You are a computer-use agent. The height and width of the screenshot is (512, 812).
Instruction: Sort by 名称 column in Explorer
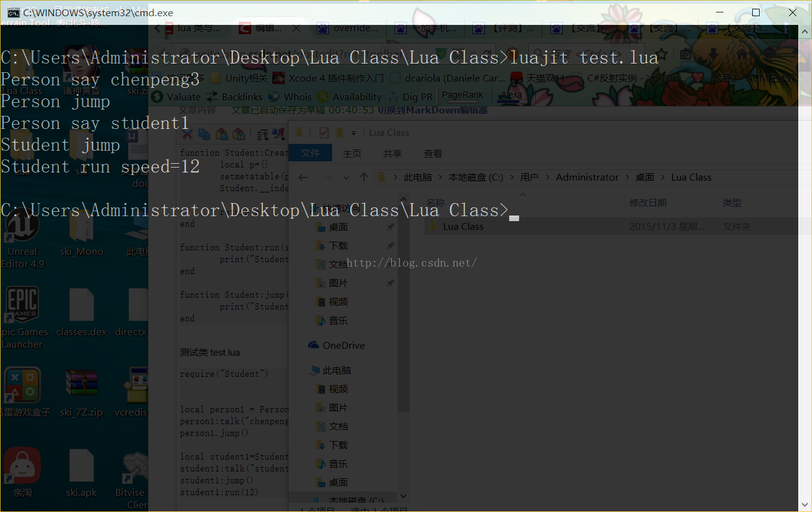pos(525,203)
